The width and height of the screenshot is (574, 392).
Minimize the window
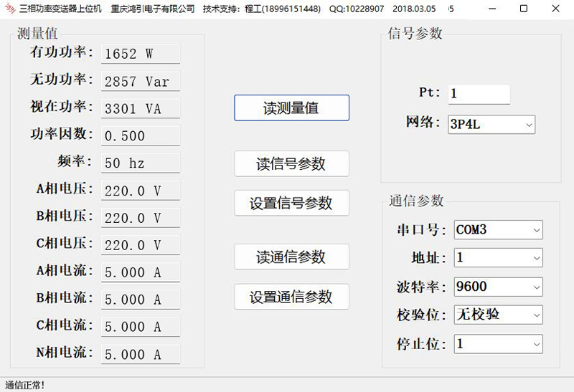(x=492, y=9)
